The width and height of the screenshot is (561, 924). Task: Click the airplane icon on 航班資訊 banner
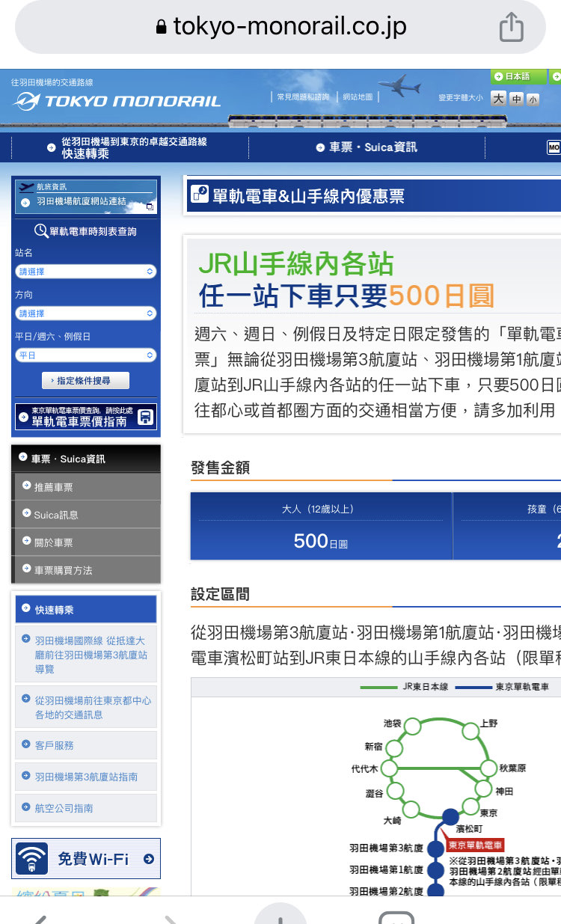point(26,187)
